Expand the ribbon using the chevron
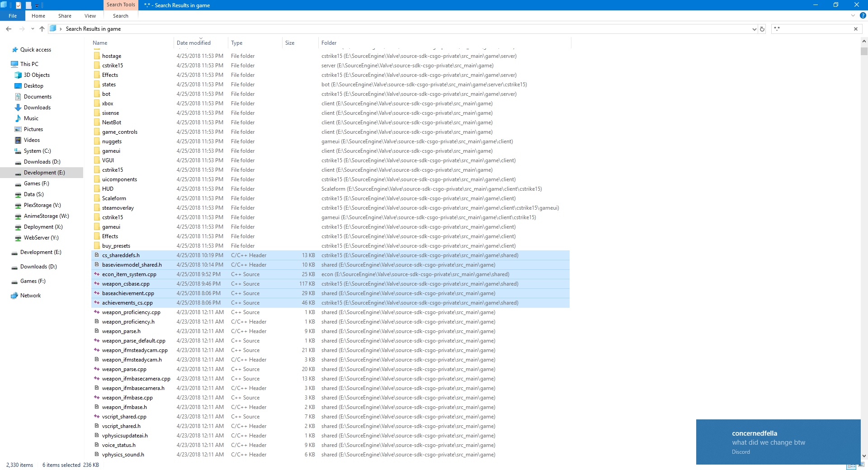The width and height of the screenshot is (868, 470). pos(853,15)
